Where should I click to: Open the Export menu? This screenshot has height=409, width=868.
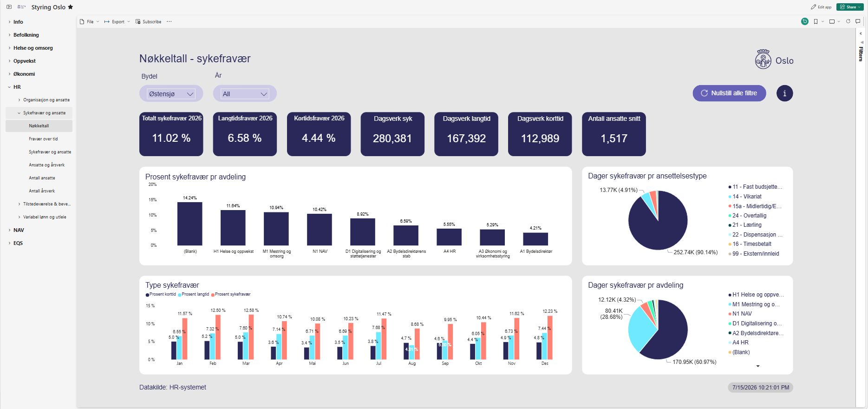[x=117, y=22]
